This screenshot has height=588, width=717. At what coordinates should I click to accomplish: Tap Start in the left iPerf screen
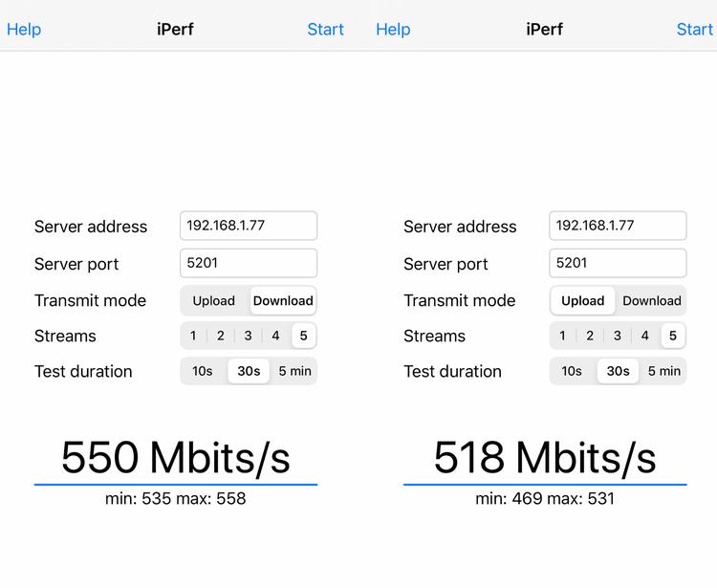(x=325, y=29)
